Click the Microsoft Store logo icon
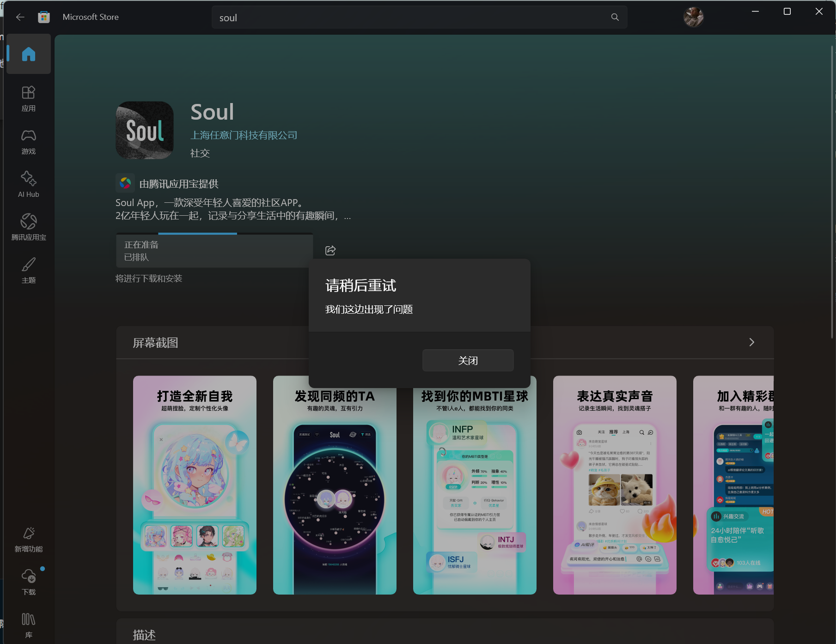 click(x=44, y=17)
